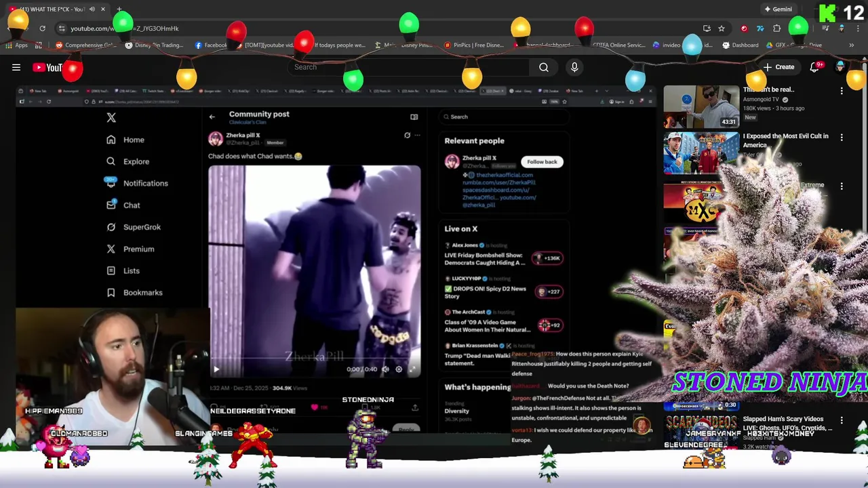Viewport: 868px width, 488px height.
Task: Click the red circular extension icon
Action: point(744,28)
